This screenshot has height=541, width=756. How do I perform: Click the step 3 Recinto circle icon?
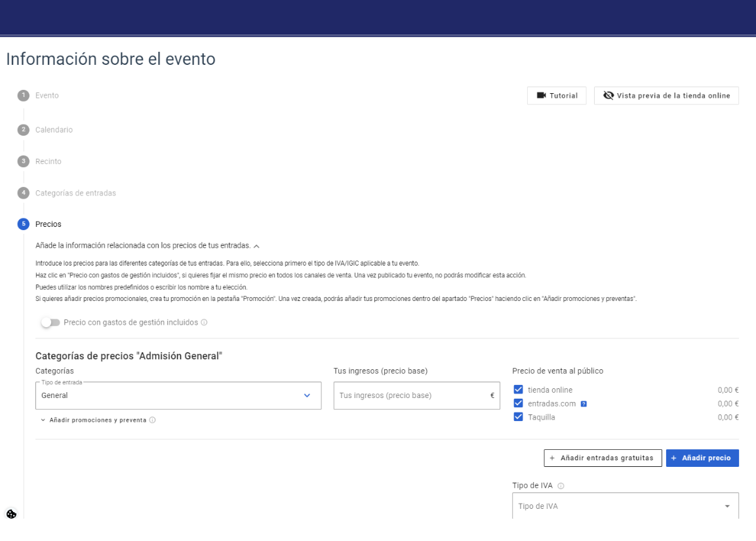[x=24, y=161]
